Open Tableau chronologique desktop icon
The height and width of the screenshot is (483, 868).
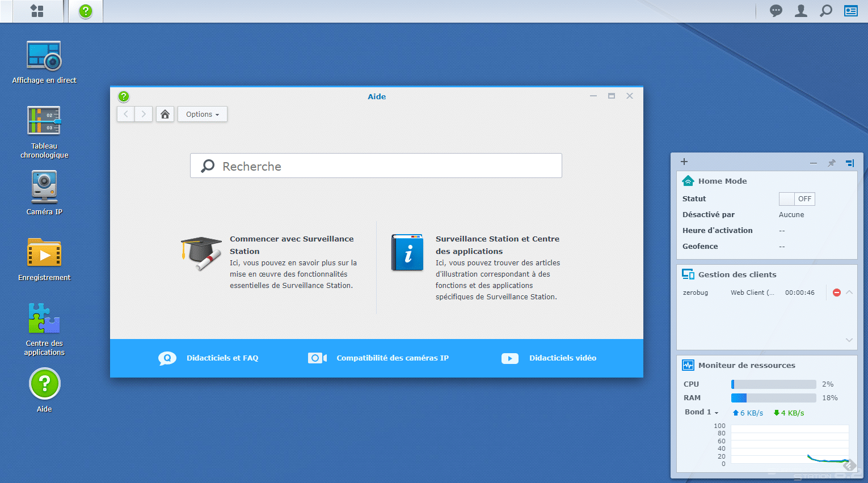tap(44, 133)
